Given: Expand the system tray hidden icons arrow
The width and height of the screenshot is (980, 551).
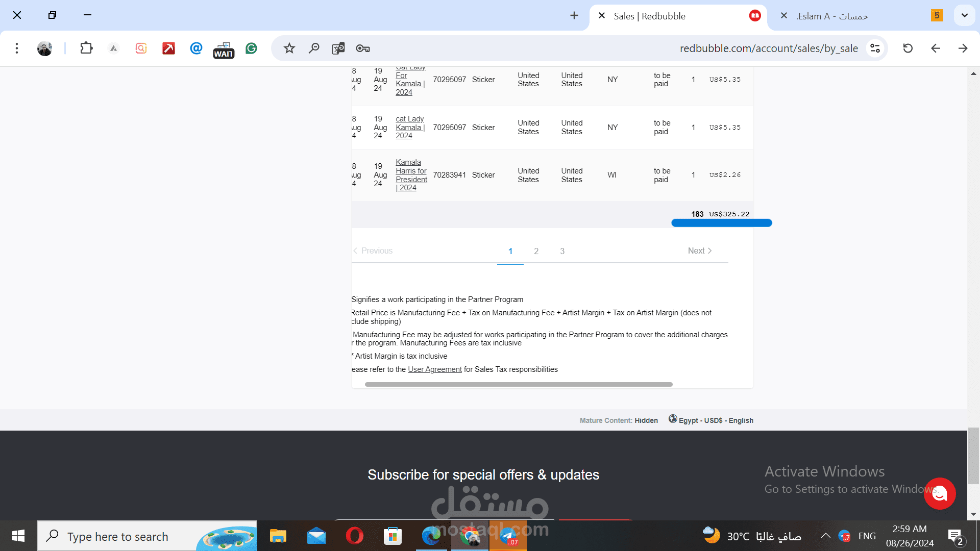Looking at the screenshot, I should coord(825,536).
